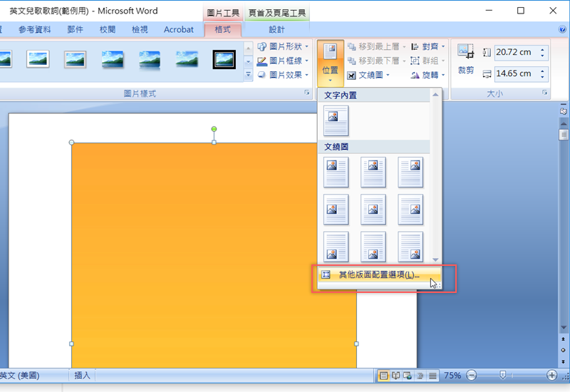Switch to print layout view
Image resolution: width=570 pixels, height=392 pixels.
(383, 376)
